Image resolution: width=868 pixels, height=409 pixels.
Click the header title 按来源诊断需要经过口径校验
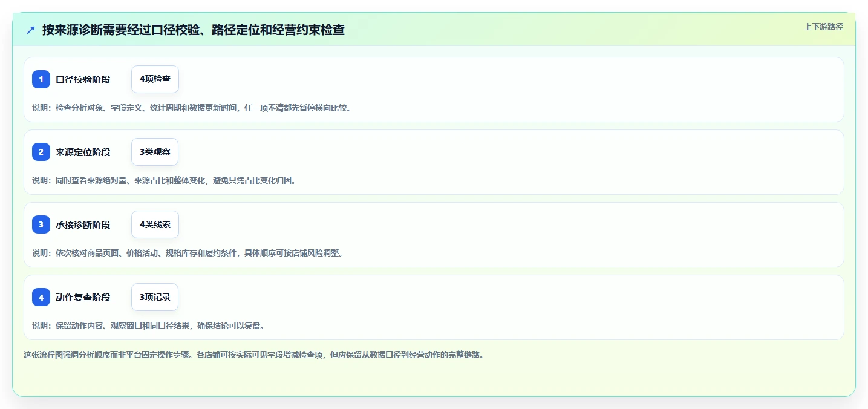194,30
